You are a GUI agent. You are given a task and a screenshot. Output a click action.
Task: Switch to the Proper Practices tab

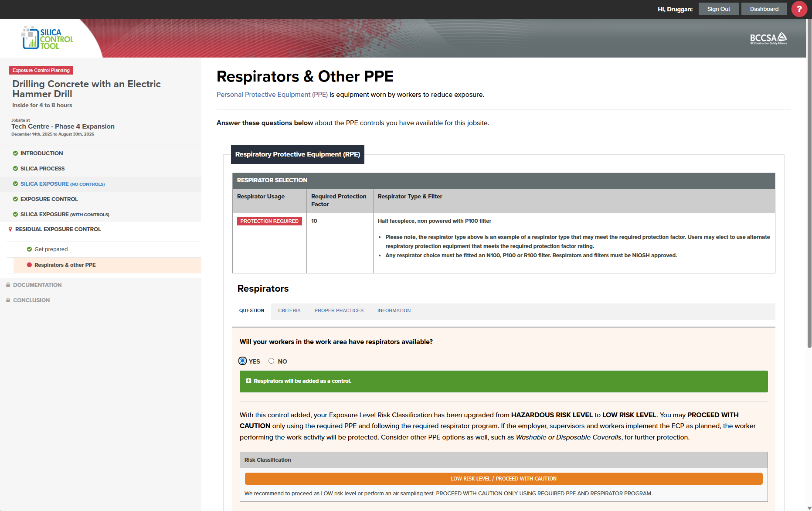(339, 311)
